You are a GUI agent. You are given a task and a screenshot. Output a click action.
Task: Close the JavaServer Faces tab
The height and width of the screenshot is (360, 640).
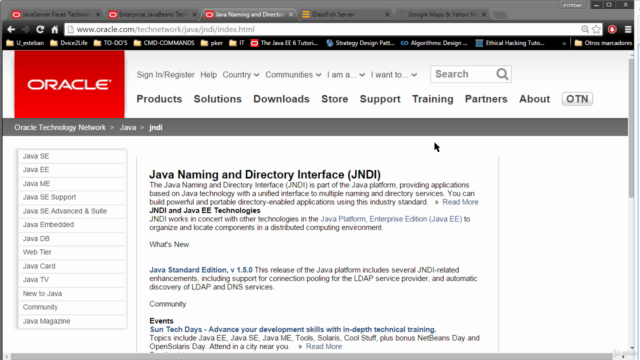[98, 14]
